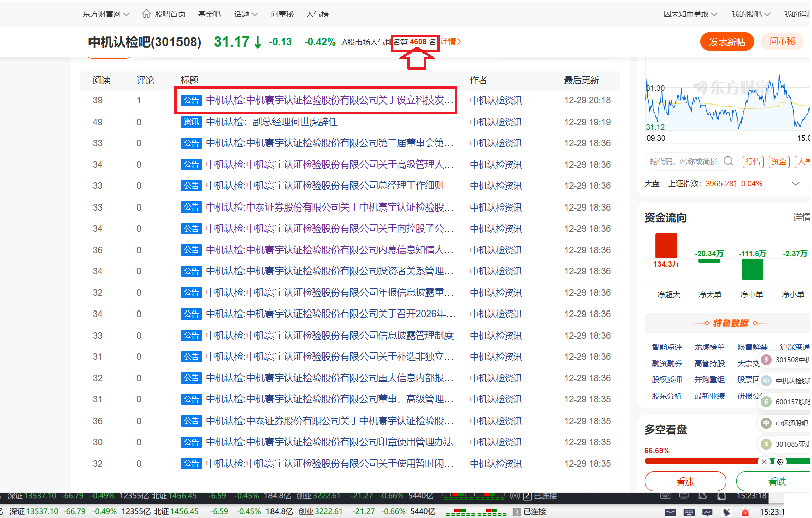812x518 pixels.
Task: Click 公告 tag on 印章使用管理办法 row
Action: (x=191, y=442)
